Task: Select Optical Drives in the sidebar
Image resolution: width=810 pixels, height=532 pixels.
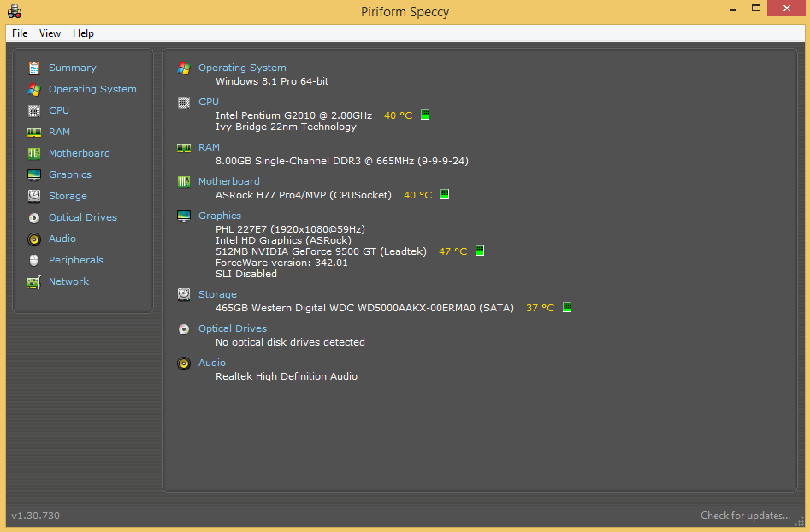Action: 83,217
